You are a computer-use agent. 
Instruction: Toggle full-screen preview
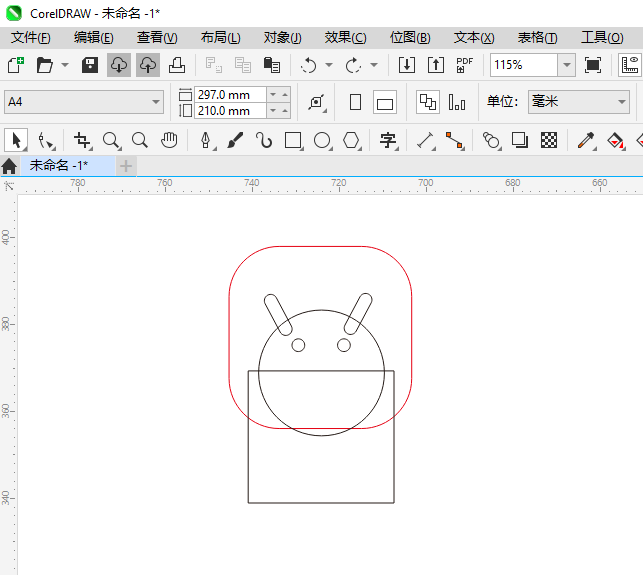coord(593,65)
